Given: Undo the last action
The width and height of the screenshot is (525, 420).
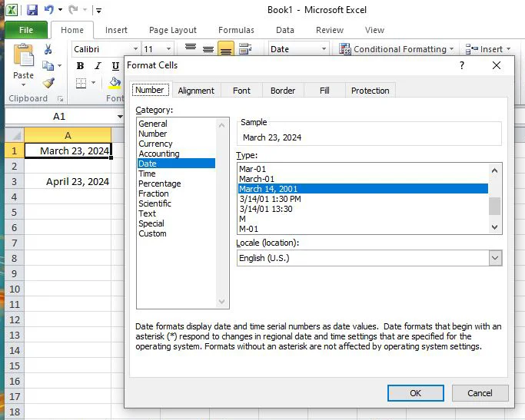Looking at the screenshot, I should click(x=49, y=10).
